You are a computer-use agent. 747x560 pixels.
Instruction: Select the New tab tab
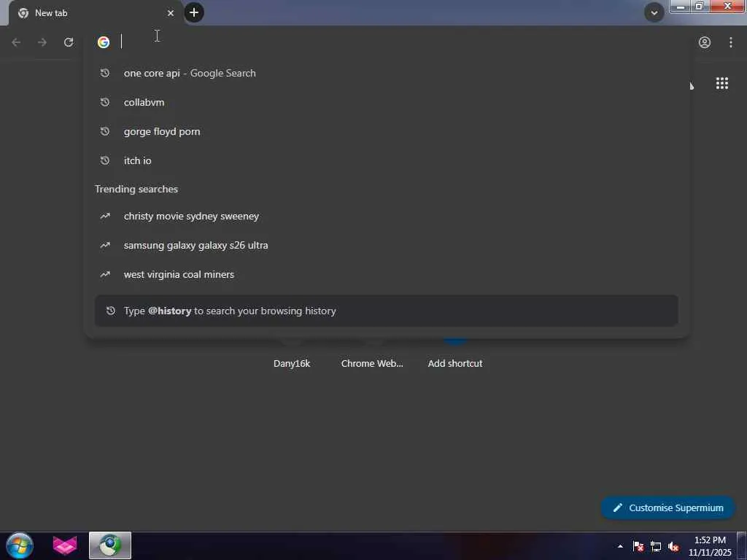coord(96,13)
